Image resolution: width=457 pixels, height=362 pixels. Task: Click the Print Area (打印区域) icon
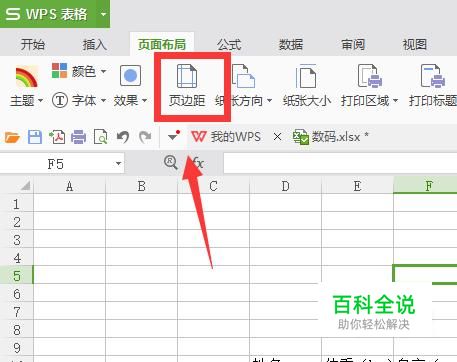click(369, 76)
